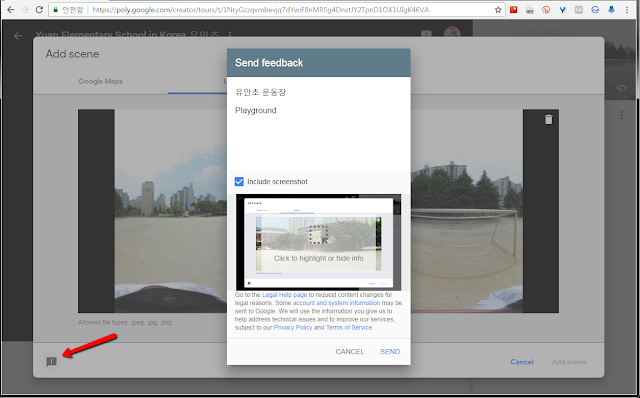Switch to the Google Maps tab
The height and width of the screenshot is (398, 640).
[x=100, y=81]
